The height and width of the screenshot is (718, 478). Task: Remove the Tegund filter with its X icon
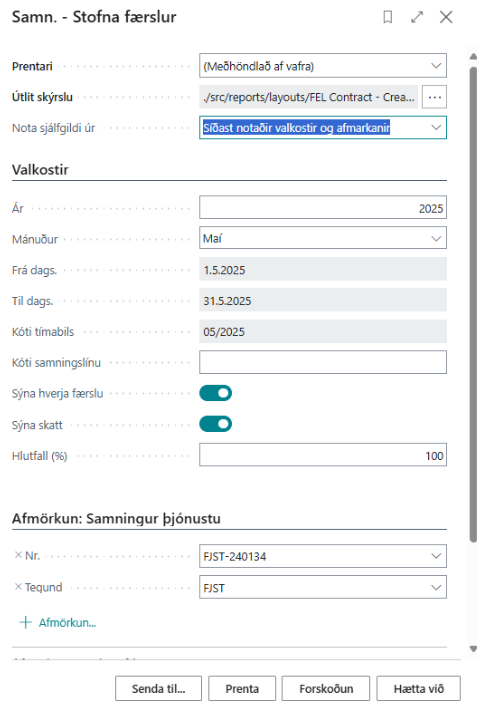(18, 587)
